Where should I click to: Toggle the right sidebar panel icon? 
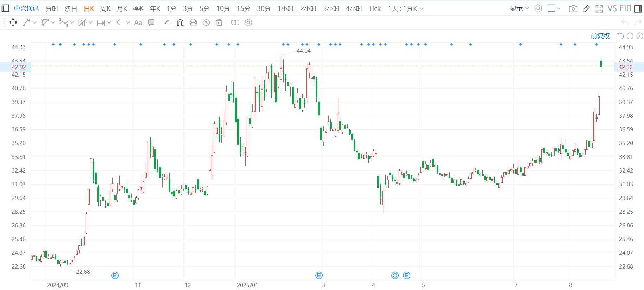click(638, 8)
